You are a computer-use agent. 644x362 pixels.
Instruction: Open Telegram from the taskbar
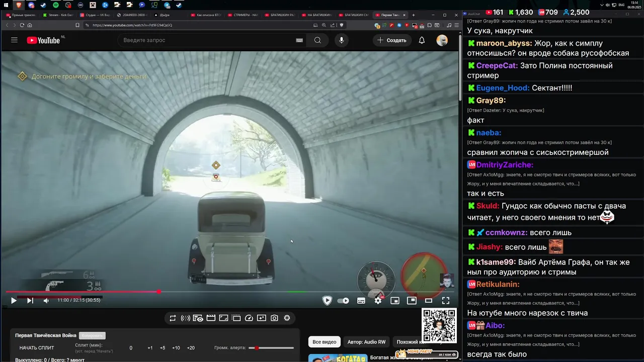point(167,5)
